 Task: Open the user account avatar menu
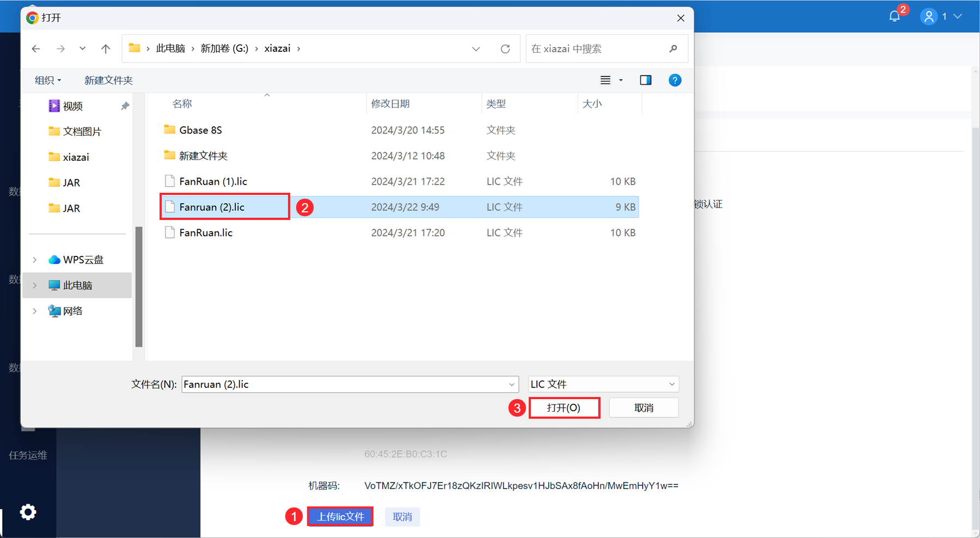[929, 17]
